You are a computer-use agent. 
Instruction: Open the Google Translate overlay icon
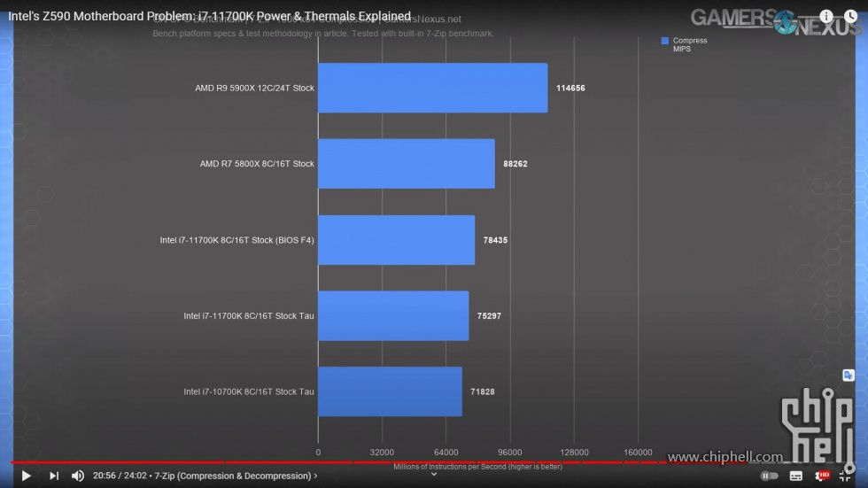[849, 376]
